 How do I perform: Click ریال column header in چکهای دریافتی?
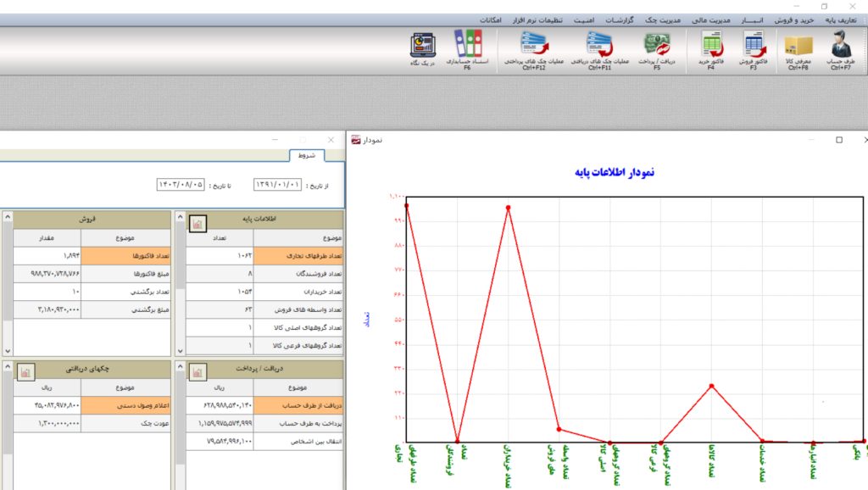point(47,387)
